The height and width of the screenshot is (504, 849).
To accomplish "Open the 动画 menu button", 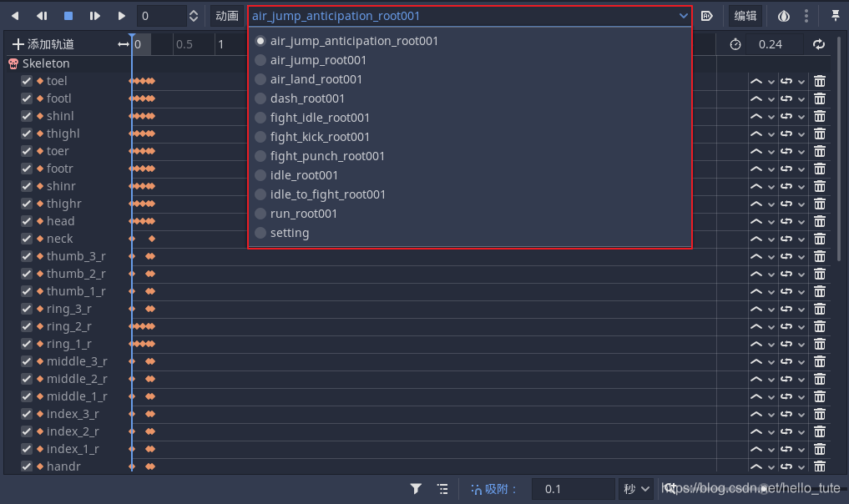I will (x=227, y=16).
